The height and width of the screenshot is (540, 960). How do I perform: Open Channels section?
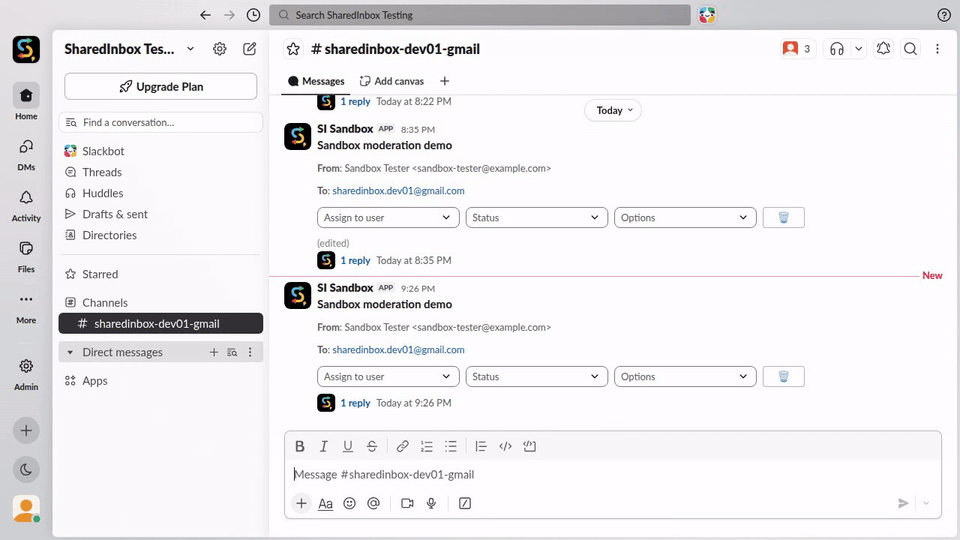(160, 302)
